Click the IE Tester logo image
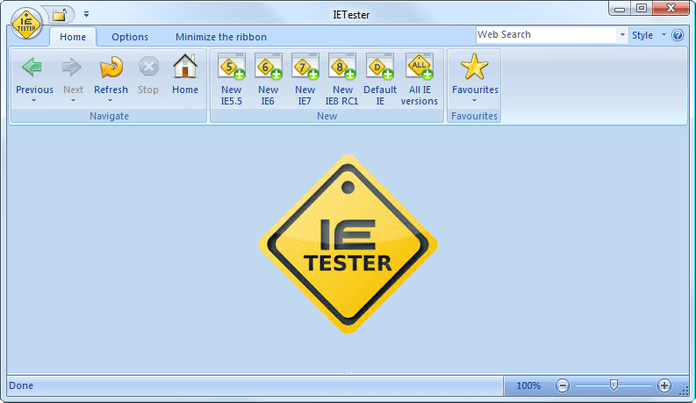 coord(348,244)
